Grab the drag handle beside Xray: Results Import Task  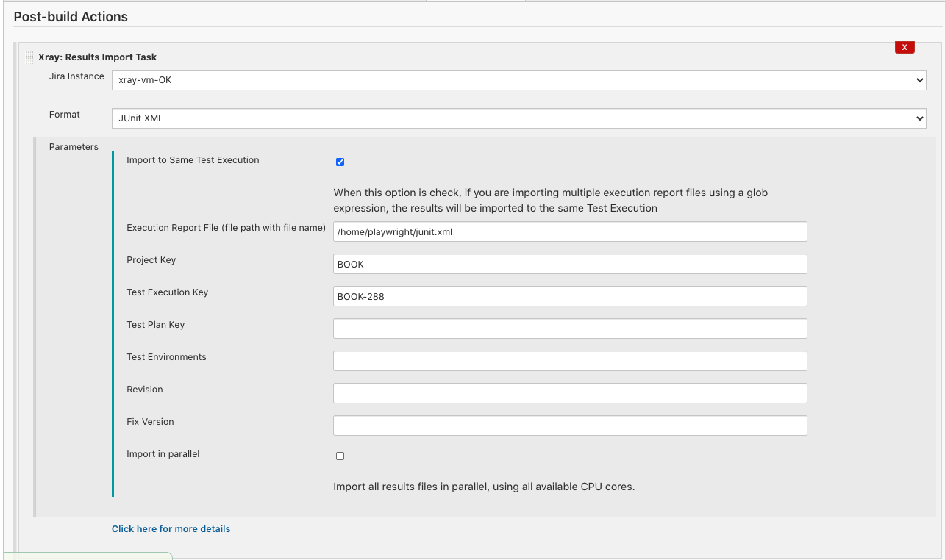tap(30, 57)
